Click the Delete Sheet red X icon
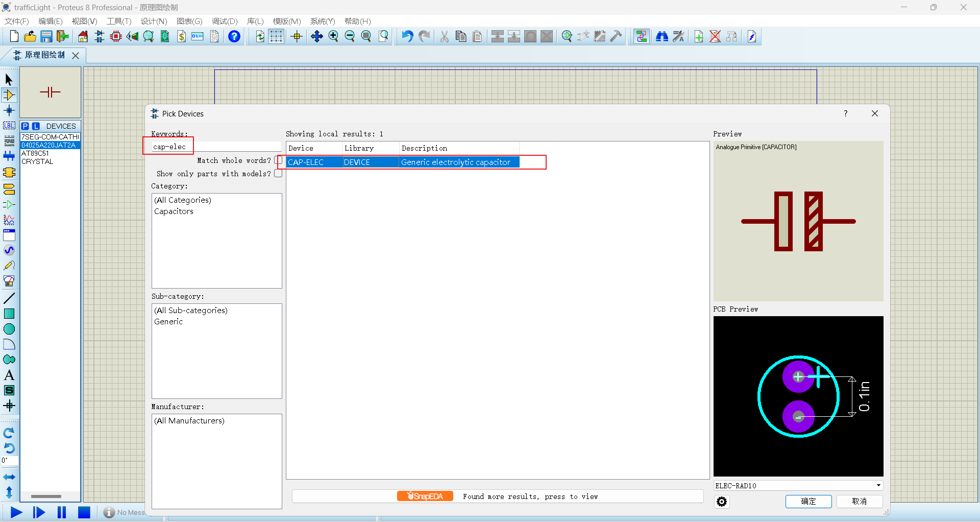This screenshot has width=980, height=522. [x=715, y=36]
